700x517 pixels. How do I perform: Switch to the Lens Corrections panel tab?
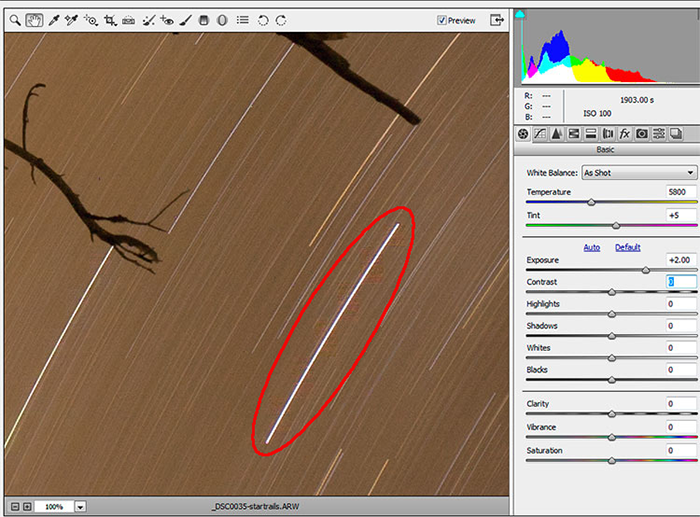coord(608,133)
